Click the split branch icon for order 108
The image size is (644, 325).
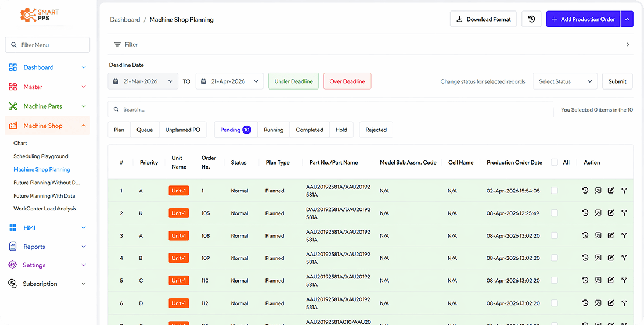(624, 235)
